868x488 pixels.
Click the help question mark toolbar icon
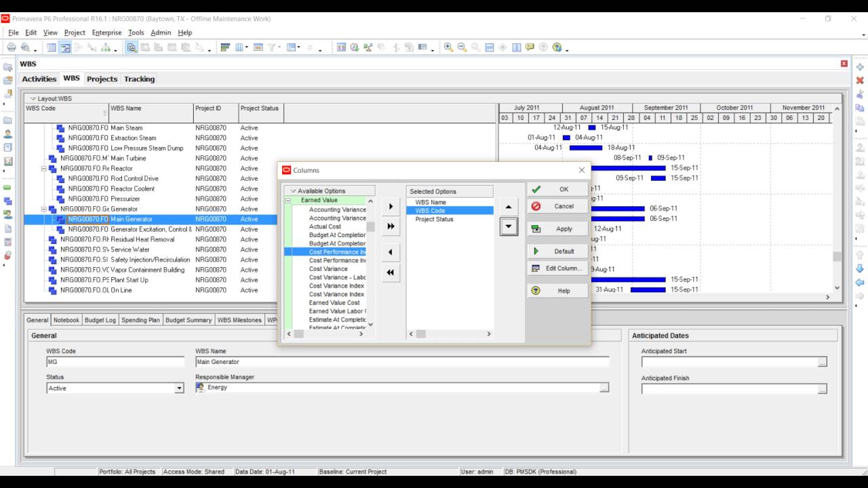[x=557, y=47]
